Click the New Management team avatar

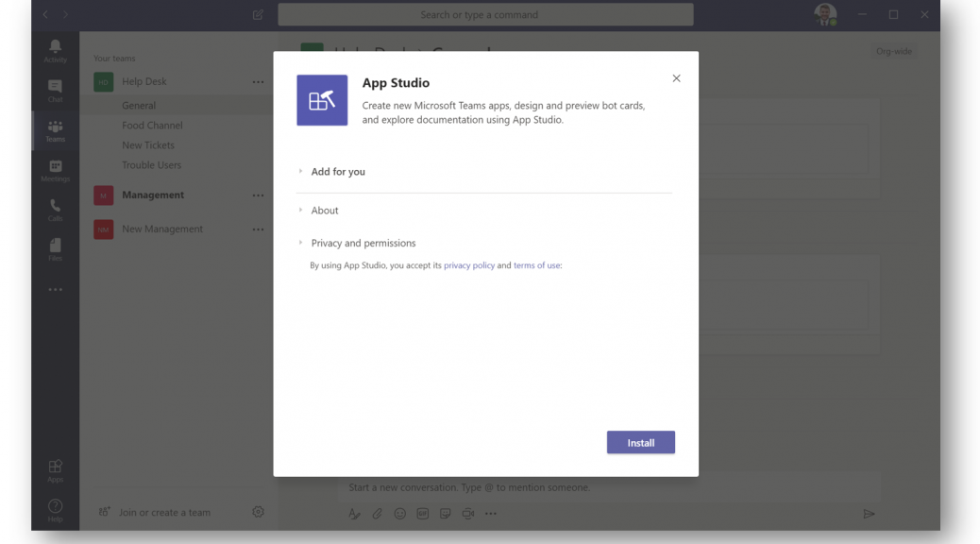[104, 229]
